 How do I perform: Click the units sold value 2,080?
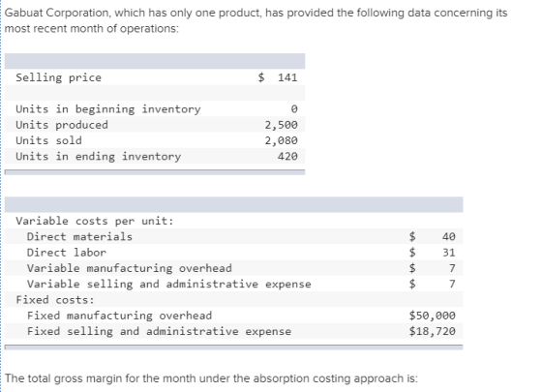[x=281, y=140]
